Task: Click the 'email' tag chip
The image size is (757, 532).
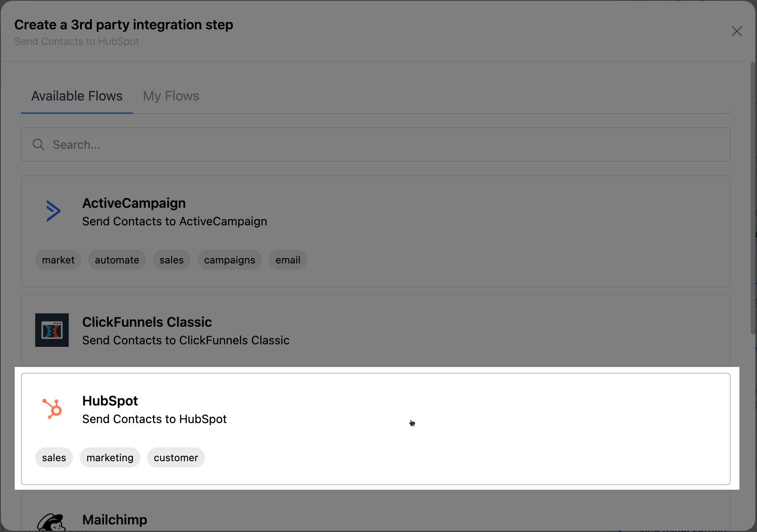Action: [x=288, y=260]
